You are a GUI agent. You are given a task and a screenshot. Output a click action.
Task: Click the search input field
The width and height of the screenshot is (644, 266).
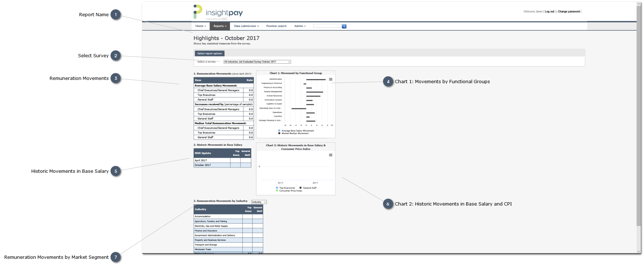click(327, 26)
